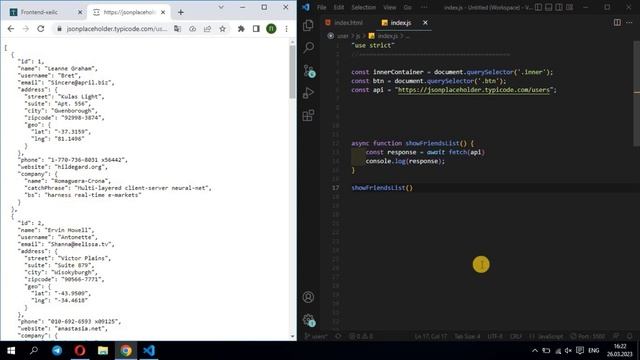
Task: Open Opera from the taskbar
Action: pos(80,351)
